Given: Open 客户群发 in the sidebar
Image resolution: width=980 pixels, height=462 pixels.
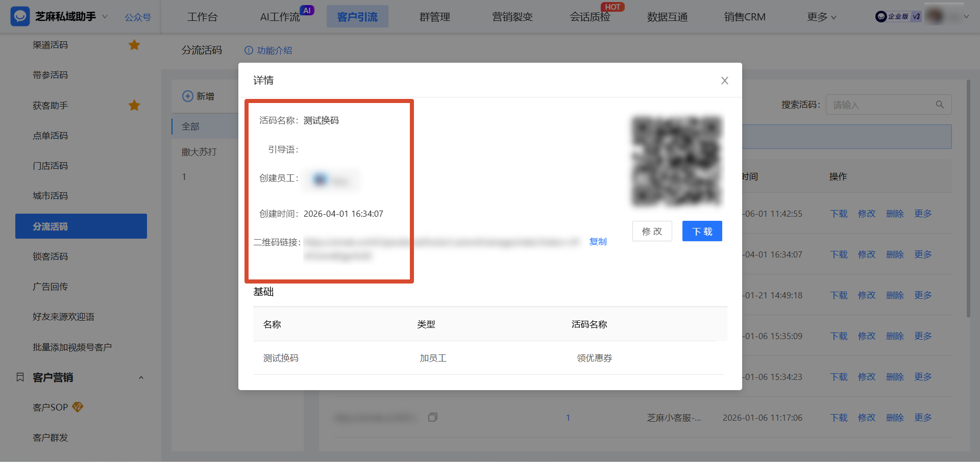Looking at the screenshot, I should (x=50, y=438).
